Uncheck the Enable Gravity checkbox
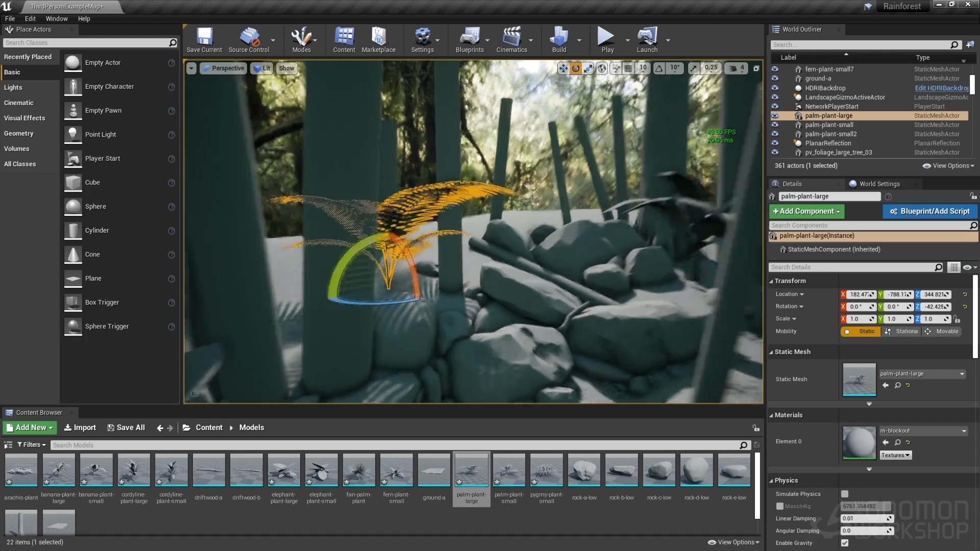The image size is (980, 551). (x=845, y=543)
